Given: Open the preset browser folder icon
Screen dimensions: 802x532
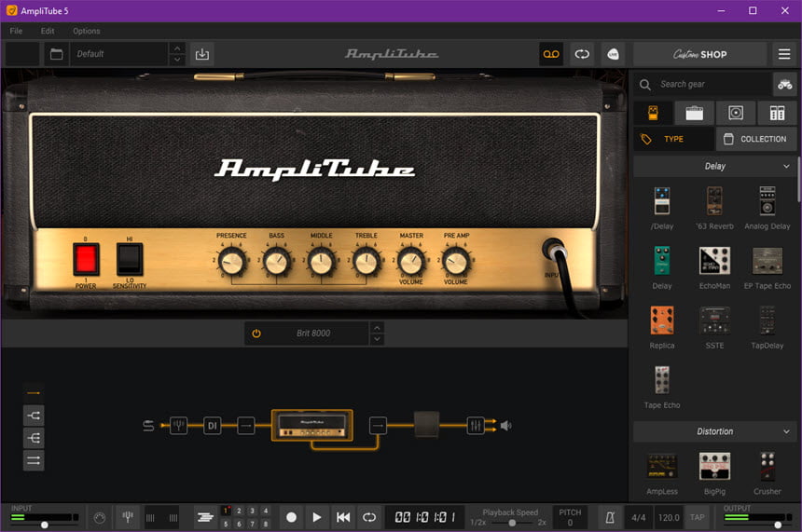Looking at the screenshot, I should (x=56, y=54).
